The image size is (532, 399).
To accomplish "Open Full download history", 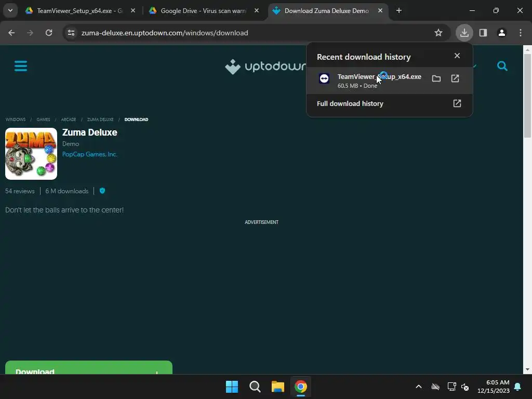I will point(389,104).
